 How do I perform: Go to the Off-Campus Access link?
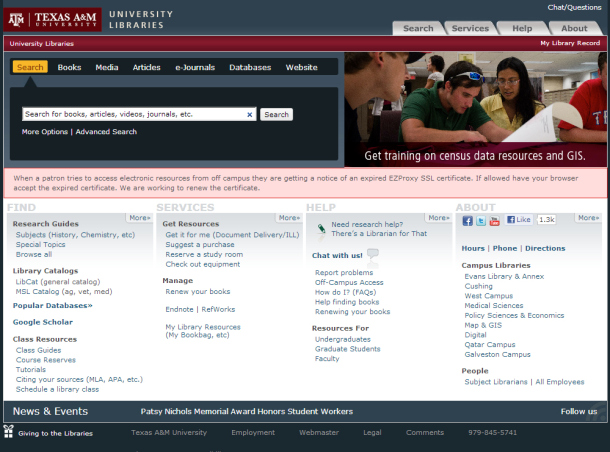349,282
